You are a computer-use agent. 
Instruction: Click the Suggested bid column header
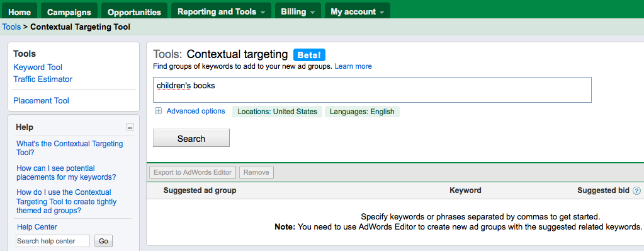(603, 190)
